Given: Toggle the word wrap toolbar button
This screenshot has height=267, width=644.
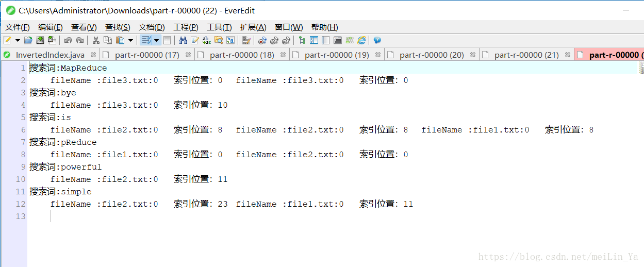Looking at the screenshot, I should click(x=146, y=40).
